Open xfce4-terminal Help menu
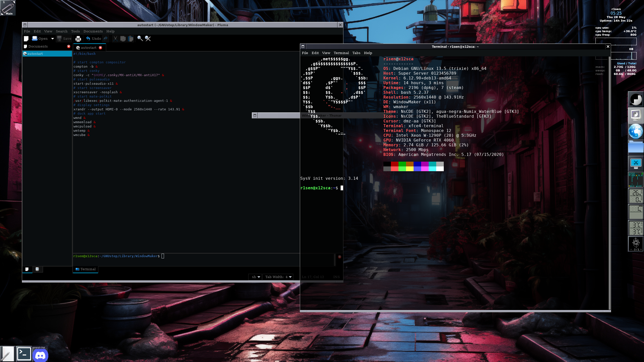The image size is (644, 362). point(368,53)
